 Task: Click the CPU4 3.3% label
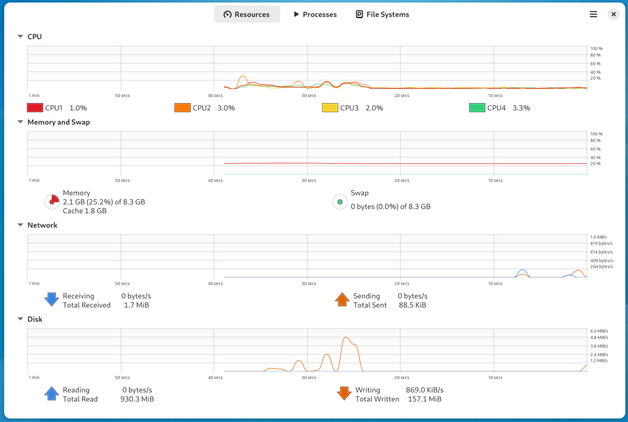[508, 108]
